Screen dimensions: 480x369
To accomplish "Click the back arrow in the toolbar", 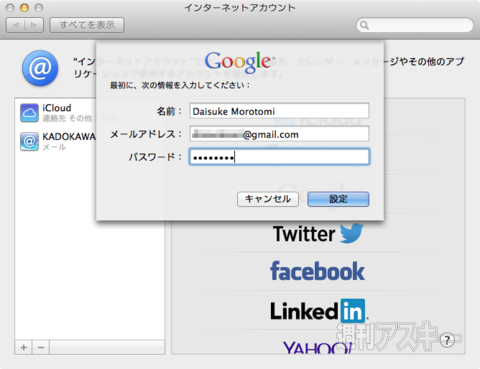I will 16,25.
